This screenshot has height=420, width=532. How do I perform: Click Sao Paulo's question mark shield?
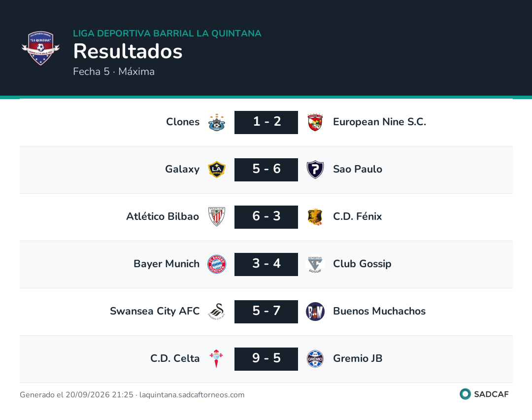point(315,170)
